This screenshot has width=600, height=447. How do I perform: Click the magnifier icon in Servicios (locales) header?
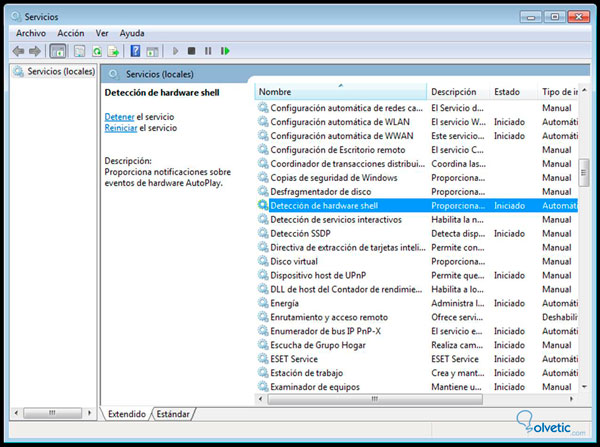(113, 74)
